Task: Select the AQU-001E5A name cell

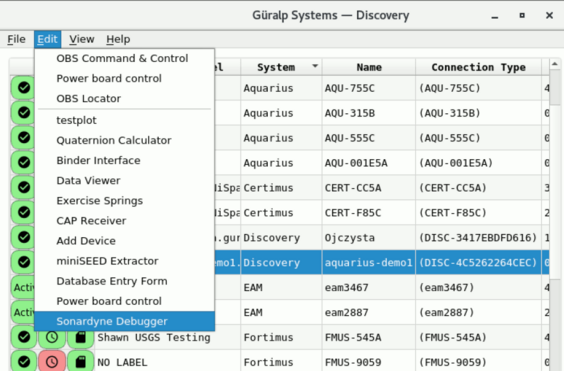Action: coord(369,163)
